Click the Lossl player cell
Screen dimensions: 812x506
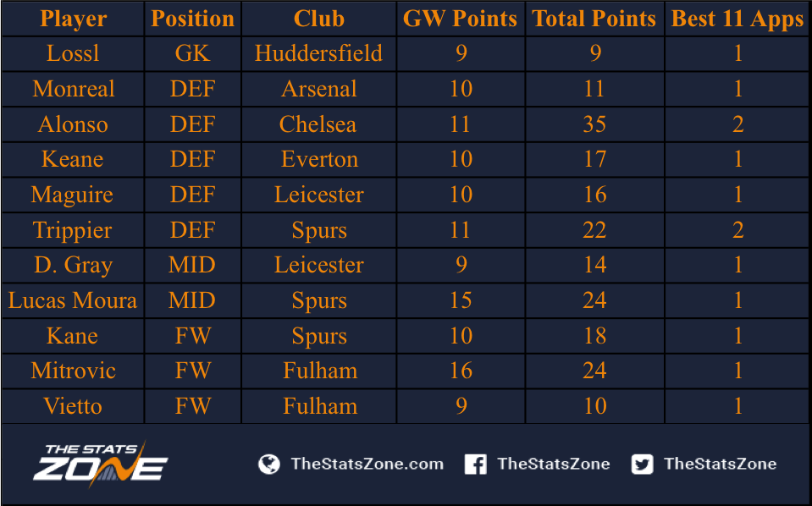coord(73,53)
